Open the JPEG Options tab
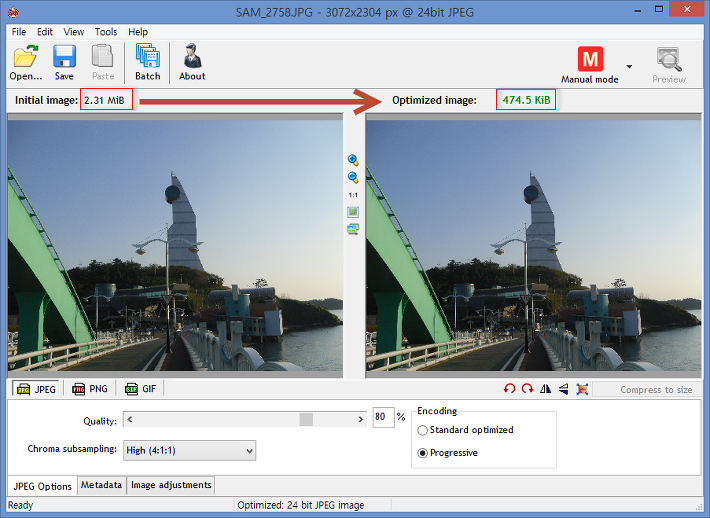The height and width of the screenshot is (518, 710). (x=42, y=486)
